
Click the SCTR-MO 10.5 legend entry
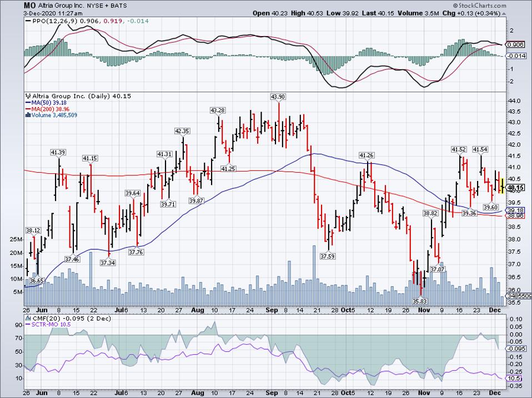48,324
